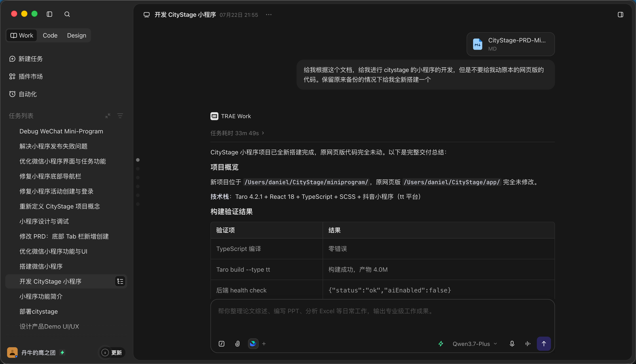Attach a file with the paperclip icon
The height and width of the screenshot is (364, 636).
click(237, 344)
